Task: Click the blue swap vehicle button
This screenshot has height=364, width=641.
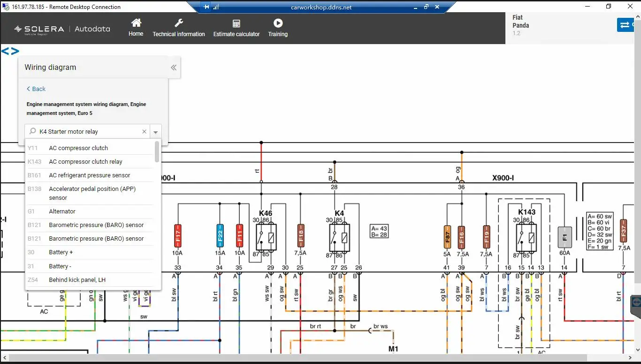Action: tap(625, 25)
